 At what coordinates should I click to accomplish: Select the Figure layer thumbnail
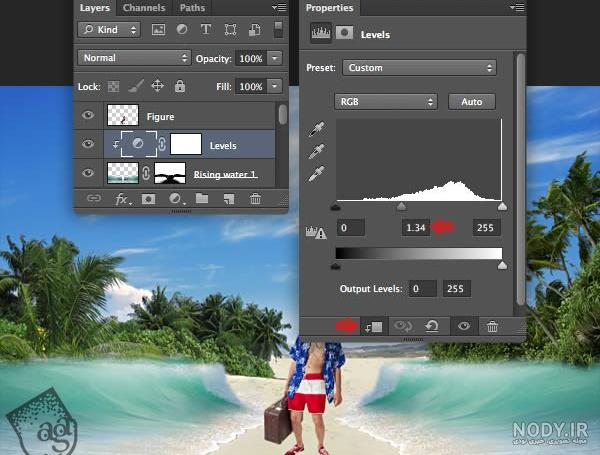(x=123, y=115)
